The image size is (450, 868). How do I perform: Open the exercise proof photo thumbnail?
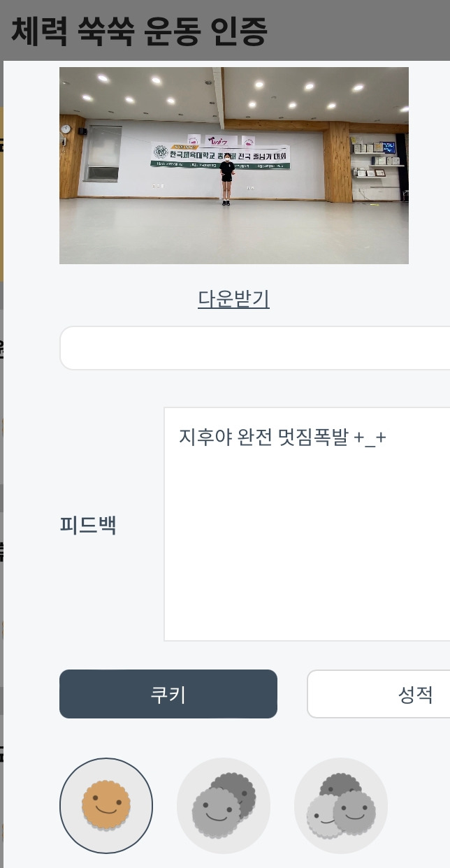(x=234, y=166)
